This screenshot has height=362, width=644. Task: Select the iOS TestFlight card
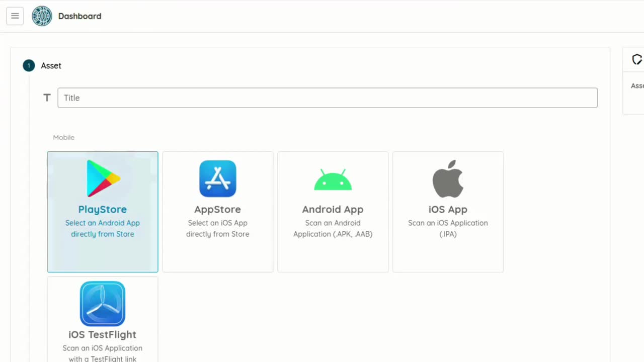[x=103, y=319]
